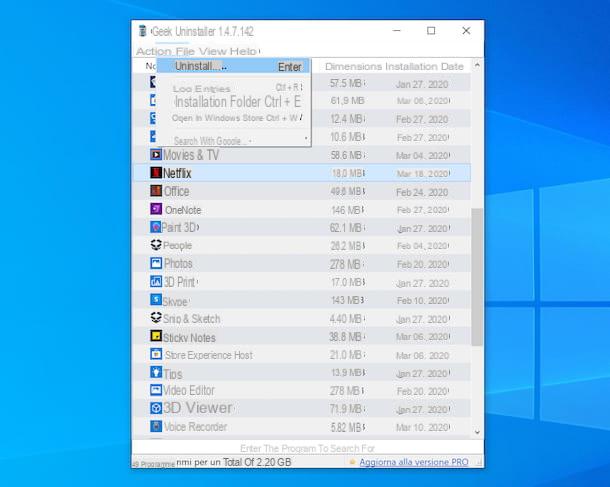This screenshot has width=610, height=487.
Task: Click the Aggiorna alla versione PRO link
Action: (x=414, y=462)
